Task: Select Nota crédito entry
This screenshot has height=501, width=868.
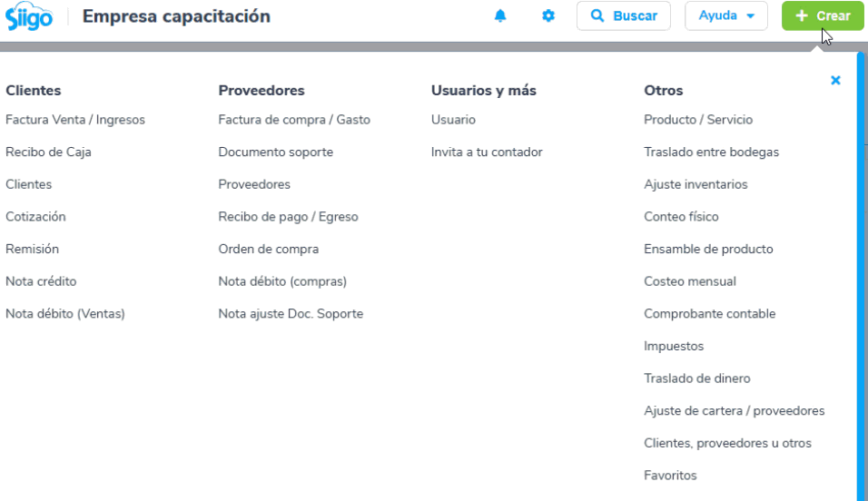Action: tap(41, 281)
